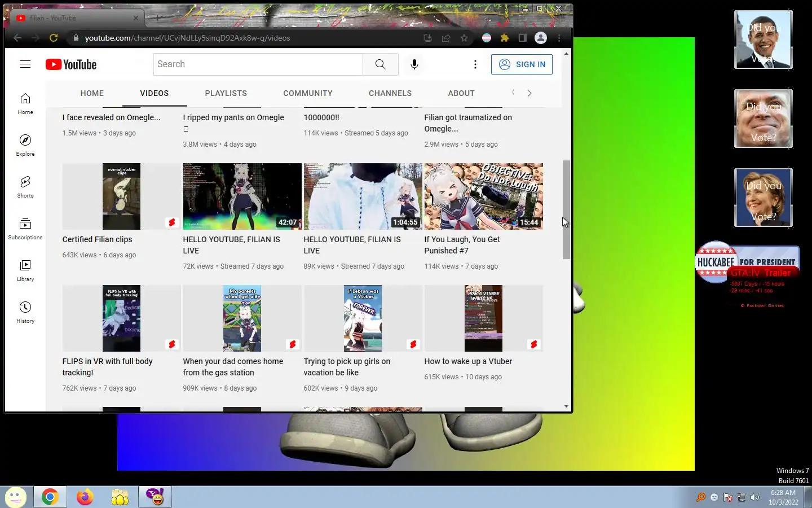Open the clock in taskbar
Screen dimensions: 812x508
783,497
